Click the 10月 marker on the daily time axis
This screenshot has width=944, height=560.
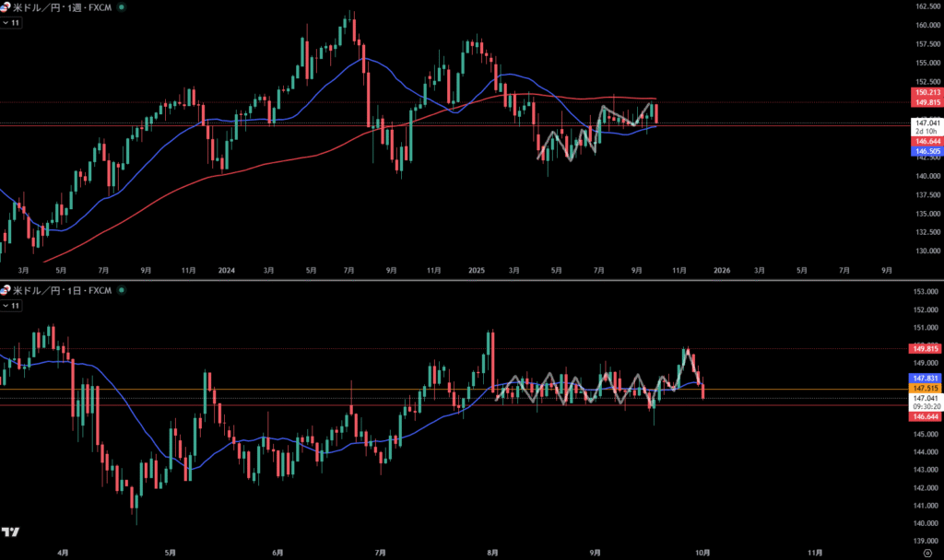pos(702,552)
